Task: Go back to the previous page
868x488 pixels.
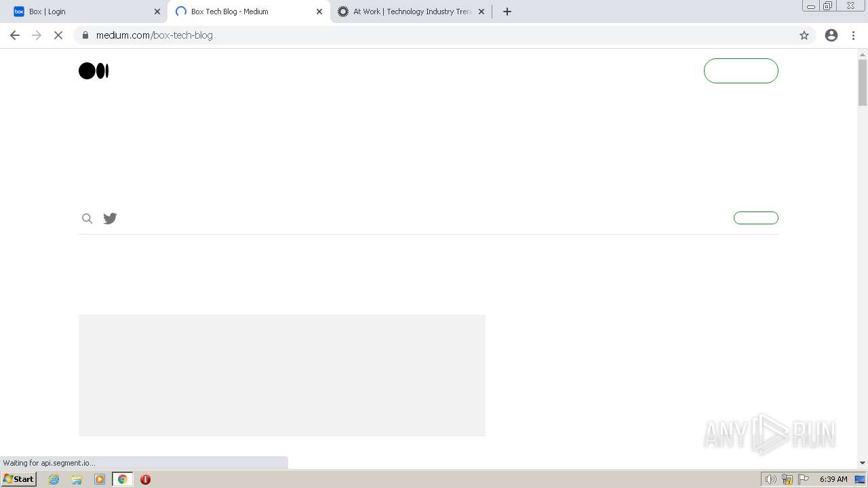Action: [15, 35]
